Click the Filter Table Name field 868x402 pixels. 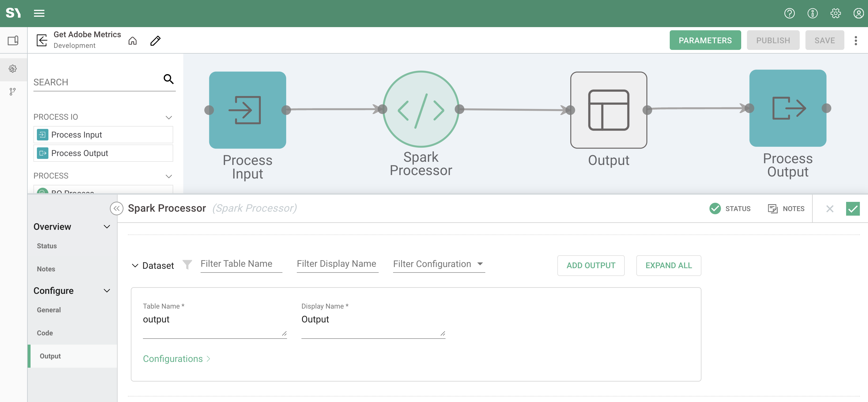click(x=241, y=264)
